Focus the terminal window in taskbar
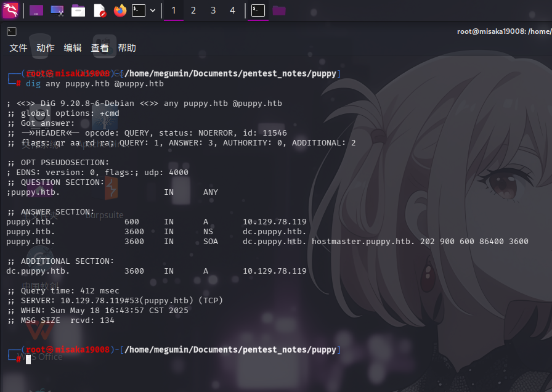The height and width of the screenshot is (392, 552). [x=259, y=10]
